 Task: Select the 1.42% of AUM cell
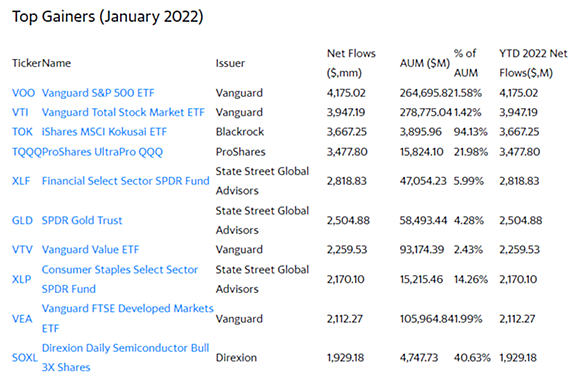[x=468, y=112]
